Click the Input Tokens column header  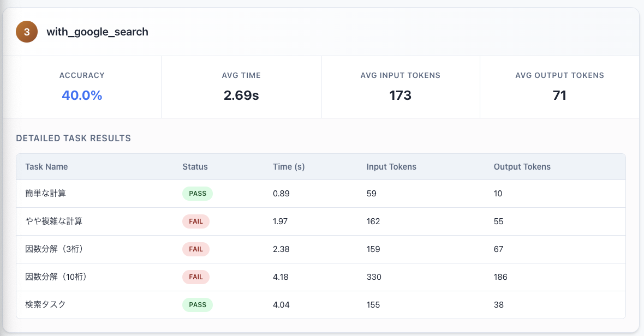tap(391, 167)
